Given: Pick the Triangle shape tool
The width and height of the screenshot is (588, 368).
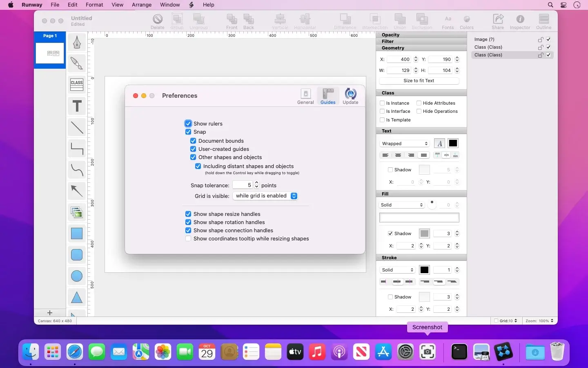Looking at the screenshot, I should tap(77, 297).
